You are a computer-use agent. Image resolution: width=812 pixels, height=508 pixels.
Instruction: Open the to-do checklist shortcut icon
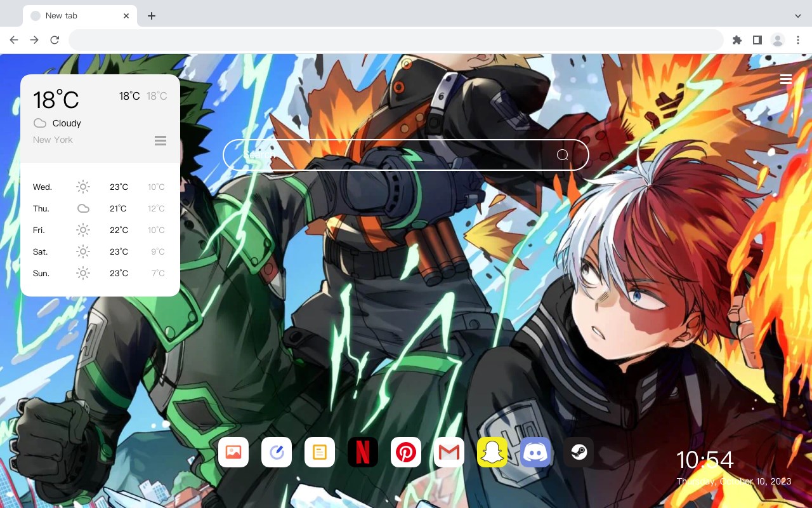point(277,452)
